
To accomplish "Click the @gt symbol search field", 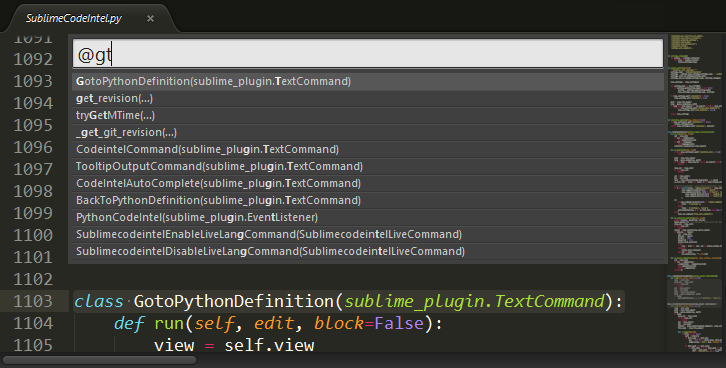I will pos(368,54).
